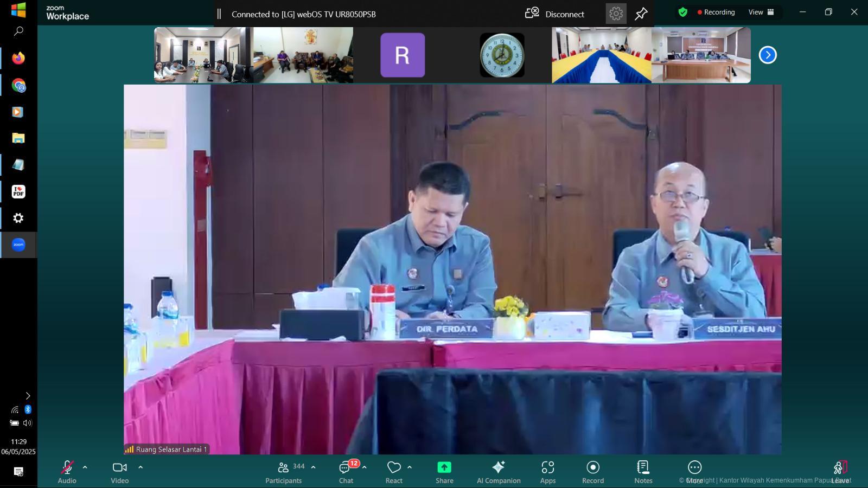Open the Chat panel
The height and width of the screenshot is (488, 868).
click(346, 471)
